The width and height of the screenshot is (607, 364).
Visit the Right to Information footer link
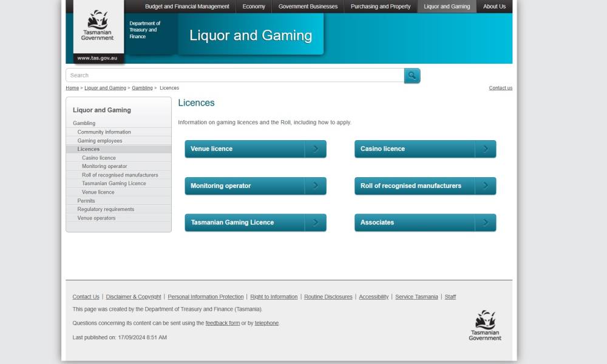(274, 297)
